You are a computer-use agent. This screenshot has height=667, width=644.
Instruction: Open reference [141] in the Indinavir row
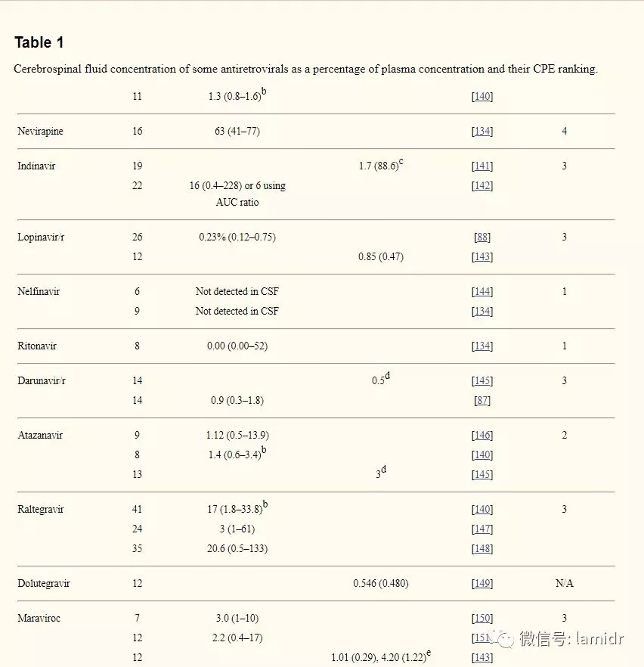pos(482,166)
